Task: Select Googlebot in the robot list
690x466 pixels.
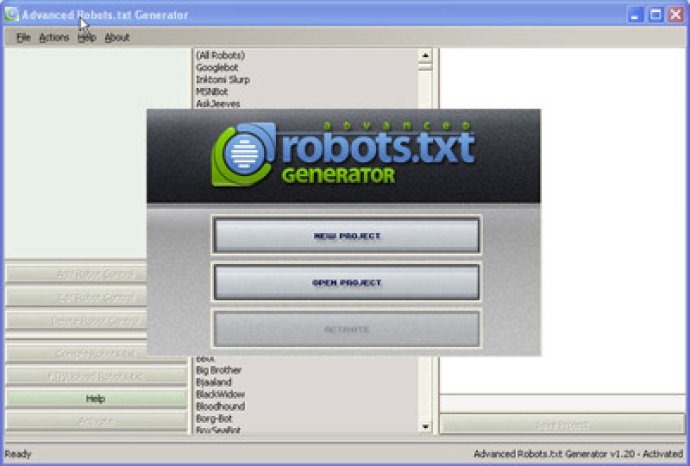Action: 217,68
